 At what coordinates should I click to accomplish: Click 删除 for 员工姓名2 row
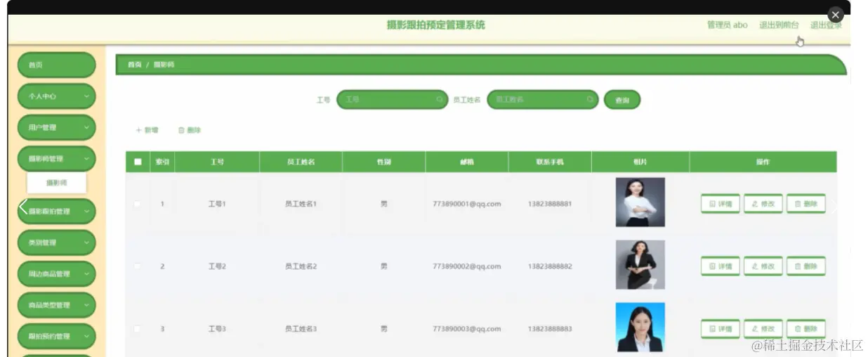pos(805,266)
